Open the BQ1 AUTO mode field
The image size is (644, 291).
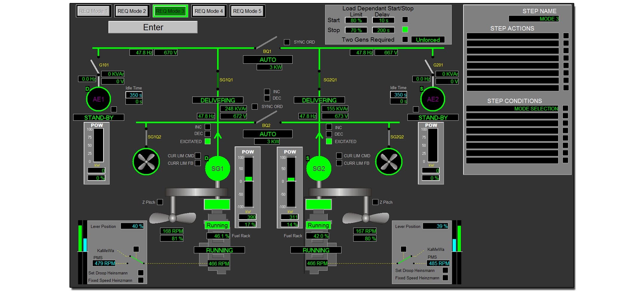[267, 60]
